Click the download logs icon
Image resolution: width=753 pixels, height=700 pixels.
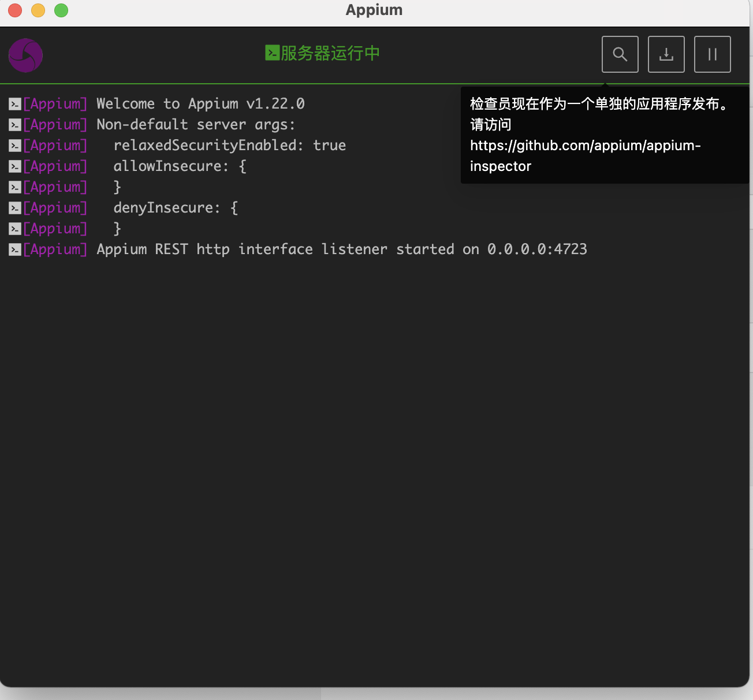pyautogui.click(x=666, y=54)
